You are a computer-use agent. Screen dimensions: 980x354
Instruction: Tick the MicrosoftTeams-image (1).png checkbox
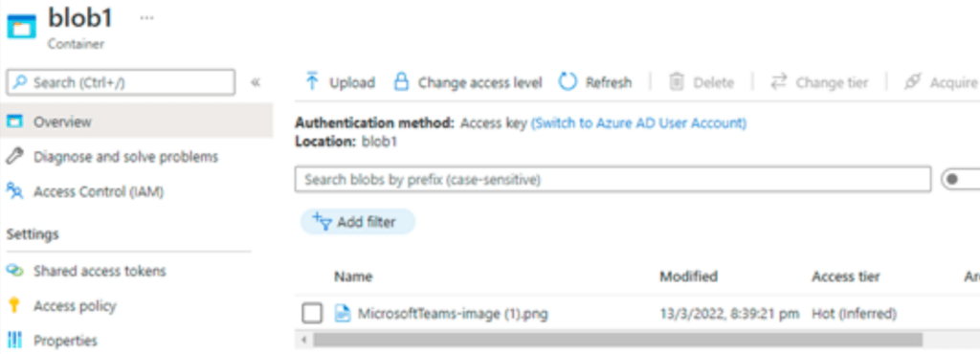[312, 314]
